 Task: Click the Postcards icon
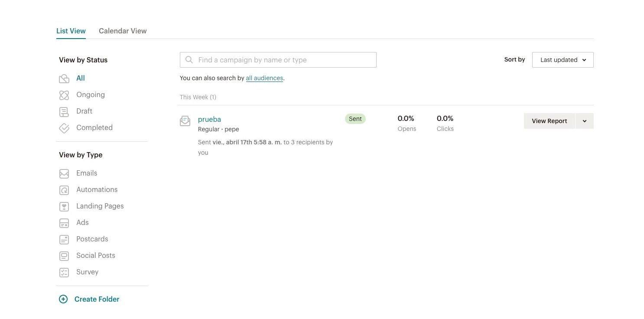point(64,240)
